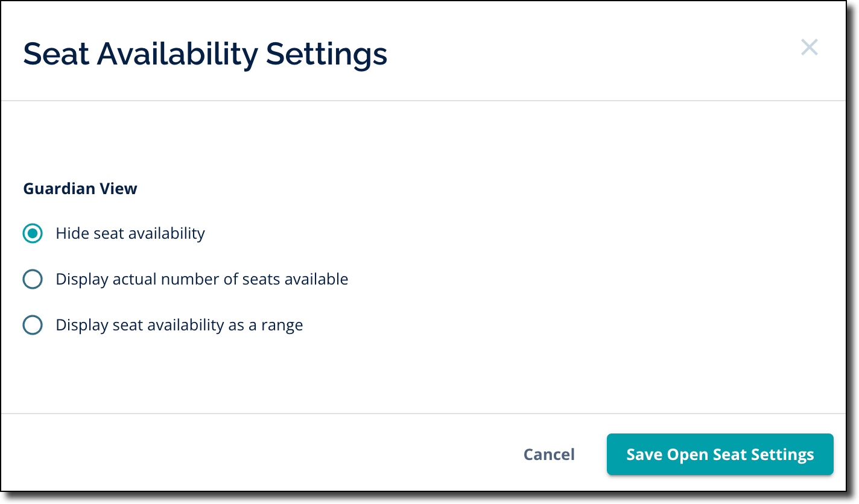Click the "Hide seat availability" label text

click(130, 233)
